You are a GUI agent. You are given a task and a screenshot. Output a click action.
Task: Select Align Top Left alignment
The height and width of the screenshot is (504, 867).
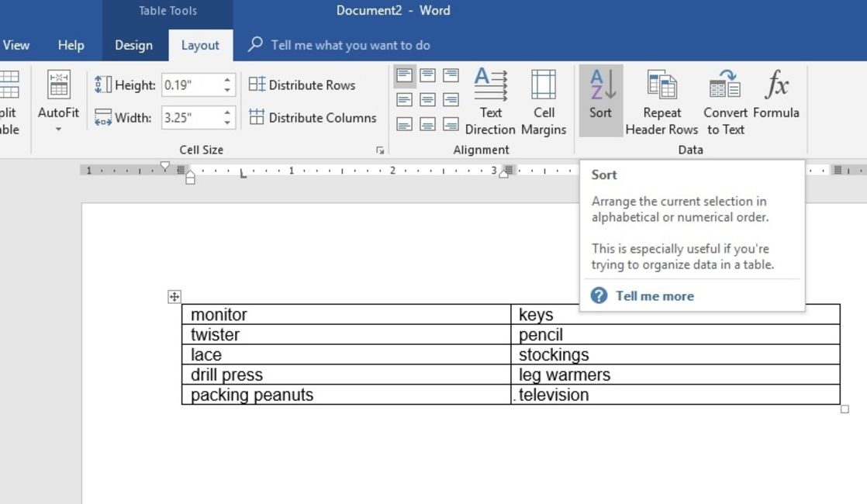(x=404, y=75)
